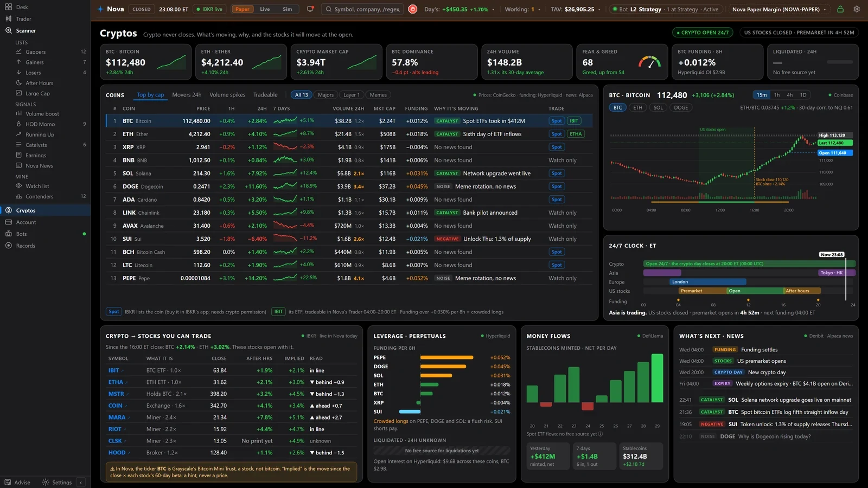Screen dimensions: 868x488
Task: Select the Gappers chart icon
Action: 19,52
